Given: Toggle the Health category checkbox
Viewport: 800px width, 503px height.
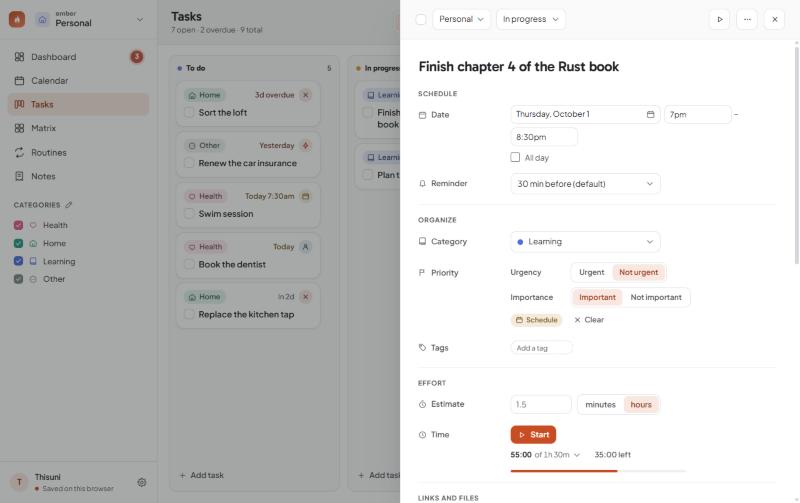Looking at the screenshot, I should click(x=18, y=225).
